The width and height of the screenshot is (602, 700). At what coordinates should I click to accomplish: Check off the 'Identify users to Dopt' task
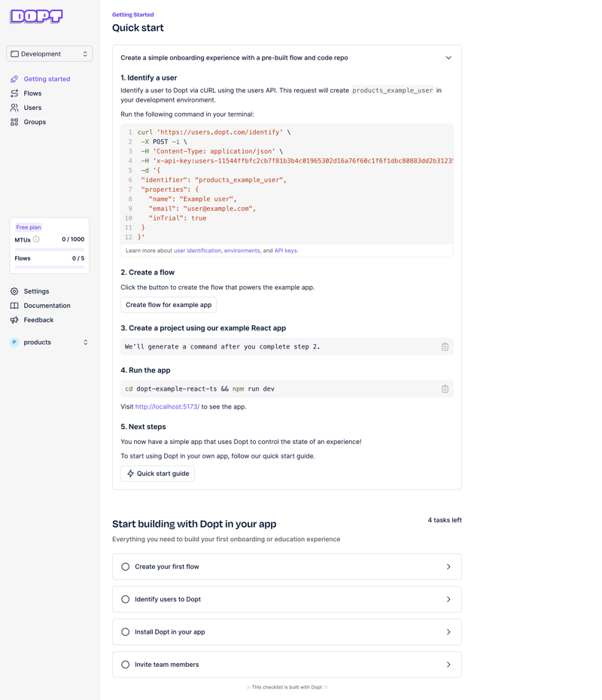click(x=125, y=599)
